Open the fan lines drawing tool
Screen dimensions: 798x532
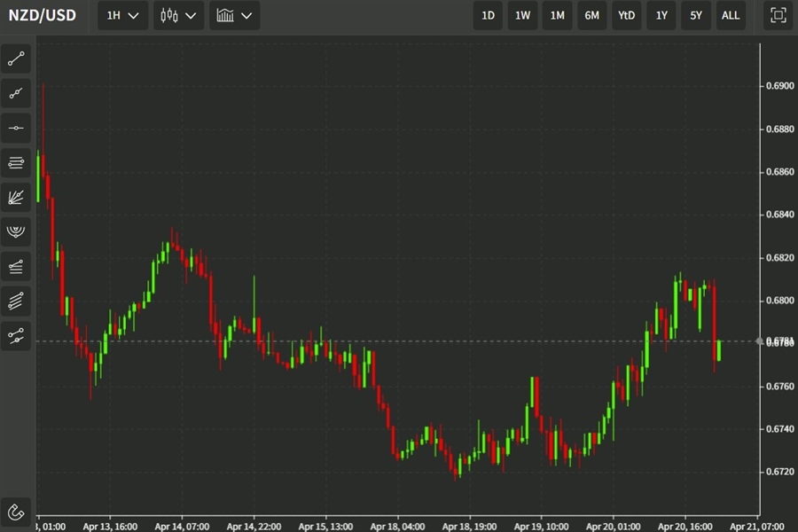16,197
